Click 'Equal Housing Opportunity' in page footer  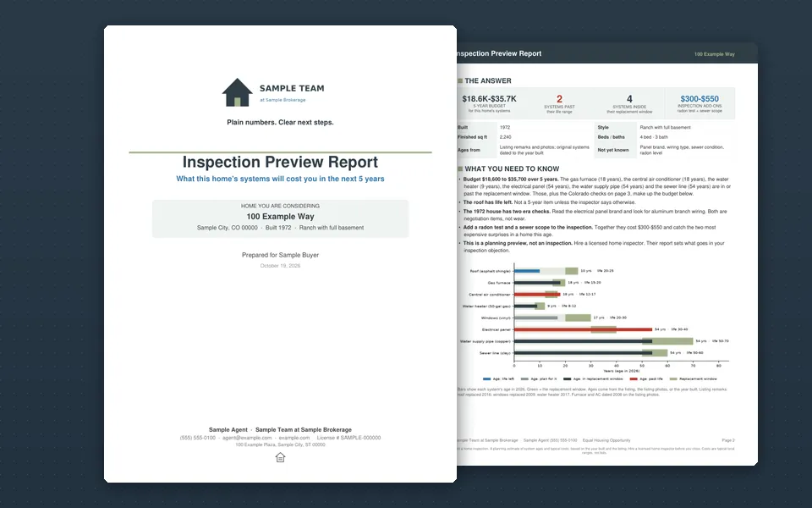tap(606, 440)
